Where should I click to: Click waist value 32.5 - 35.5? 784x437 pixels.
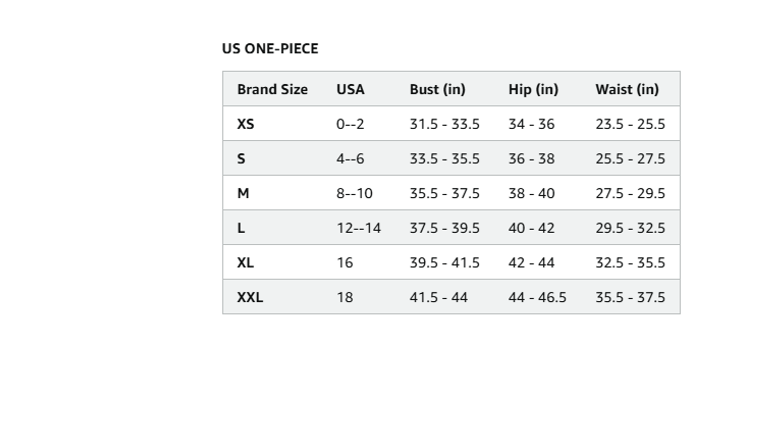[x=630, y=262]
